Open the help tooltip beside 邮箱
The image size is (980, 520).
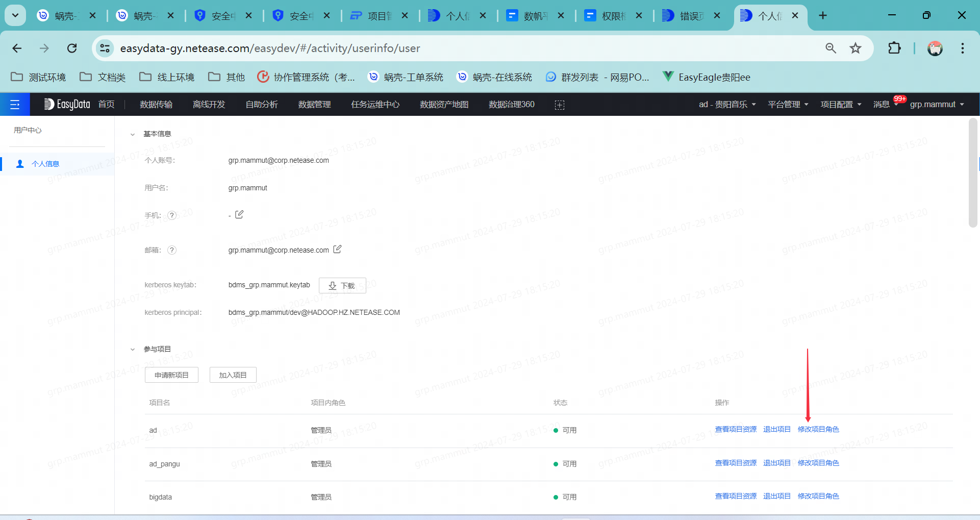(172, 250)
